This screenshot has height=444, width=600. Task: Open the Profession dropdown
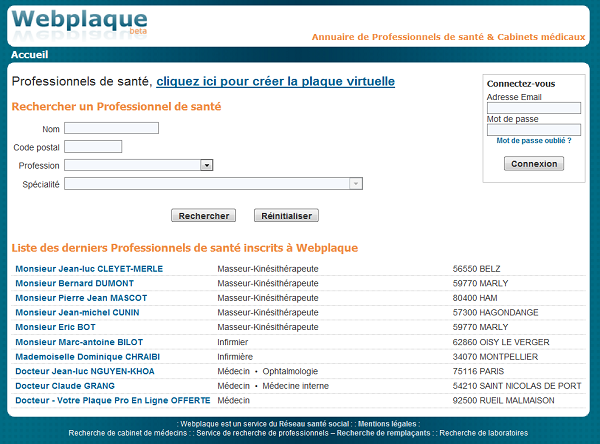point(139,165)
